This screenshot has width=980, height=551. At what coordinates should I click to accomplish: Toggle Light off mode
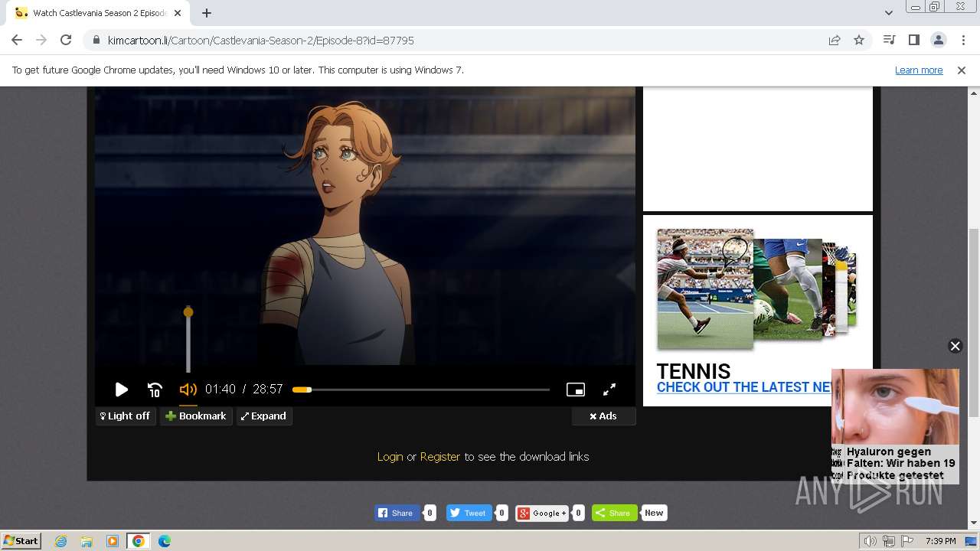pos(126,416)
